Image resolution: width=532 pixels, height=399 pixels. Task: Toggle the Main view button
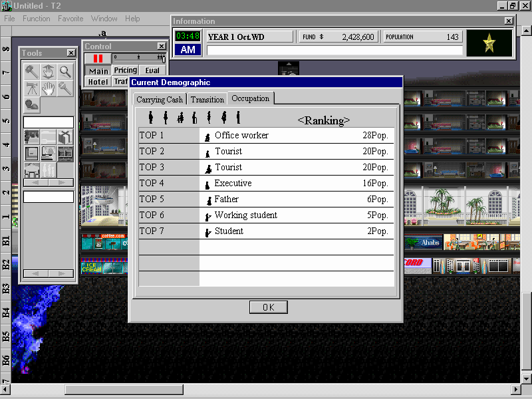point(98,70)
